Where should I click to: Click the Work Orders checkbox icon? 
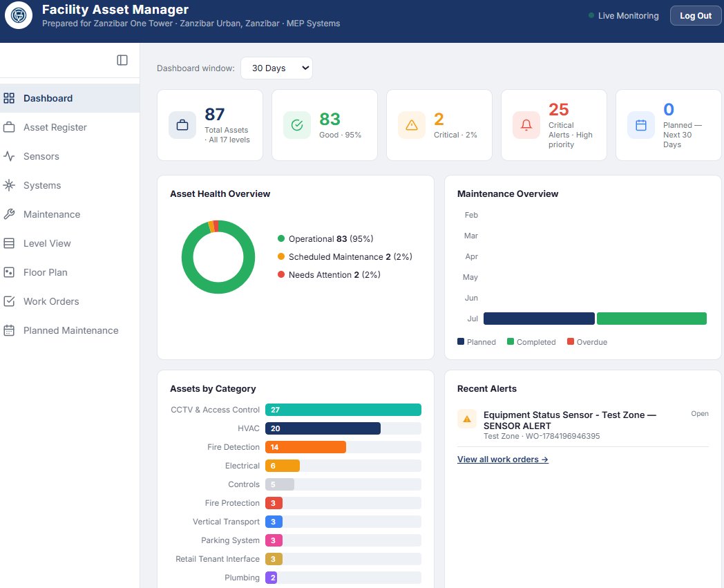coord(9,301)
